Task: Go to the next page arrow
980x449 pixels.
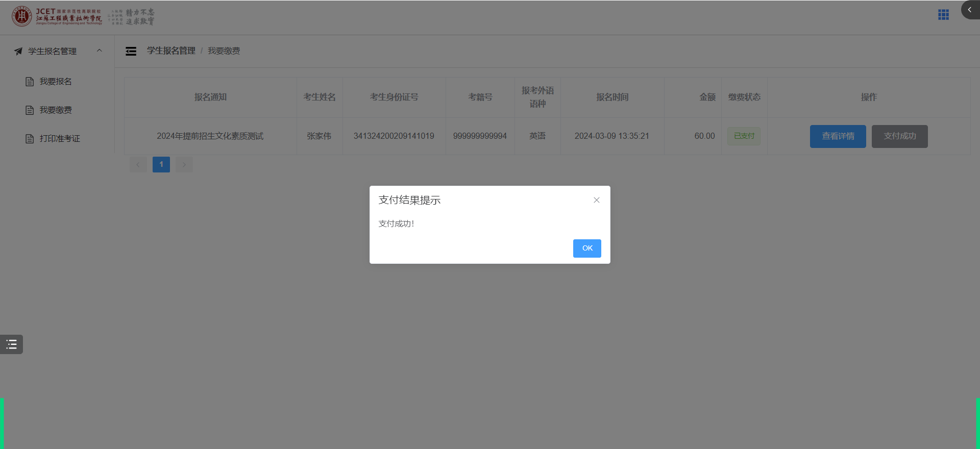Action: [x=184, y=164]
